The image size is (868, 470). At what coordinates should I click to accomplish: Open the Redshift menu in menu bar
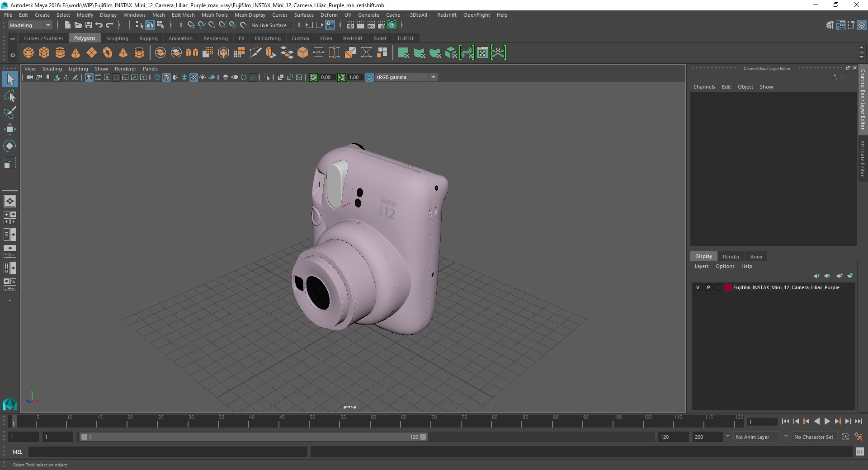click(x=447, y=15)
